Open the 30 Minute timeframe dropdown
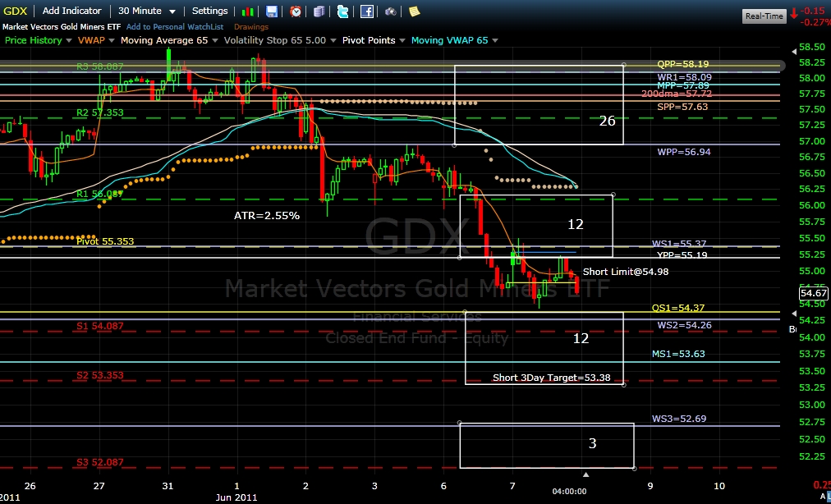This screenshot has height=504, width=831. (x=147, y=11)
